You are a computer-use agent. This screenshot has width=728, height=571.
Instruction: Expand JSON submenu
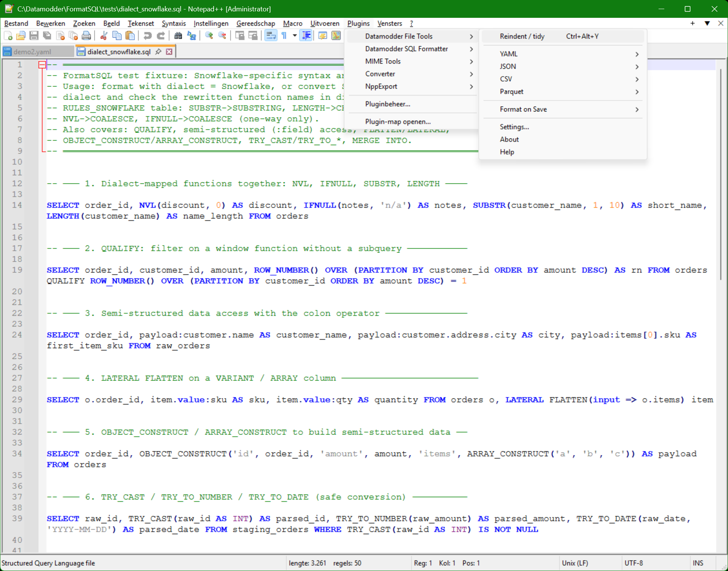pyautogui.click(x=563, y=66)
